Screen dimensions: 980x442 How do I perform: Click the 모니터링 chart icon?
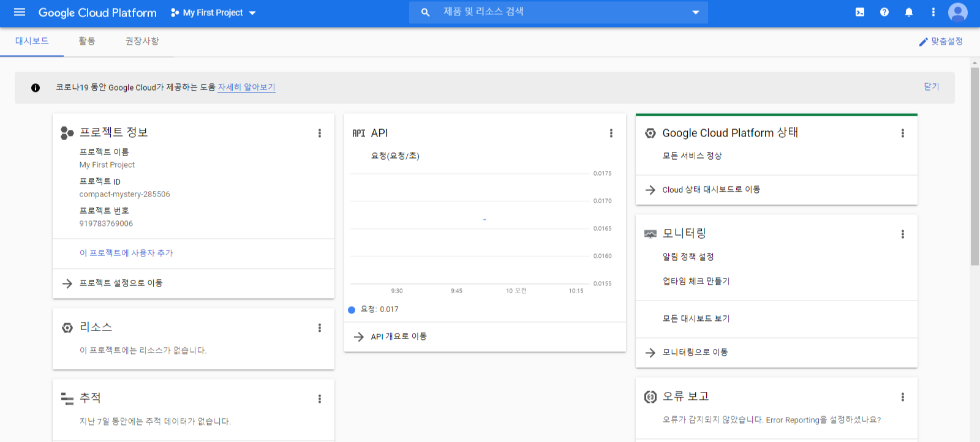[x=650, y=234]
